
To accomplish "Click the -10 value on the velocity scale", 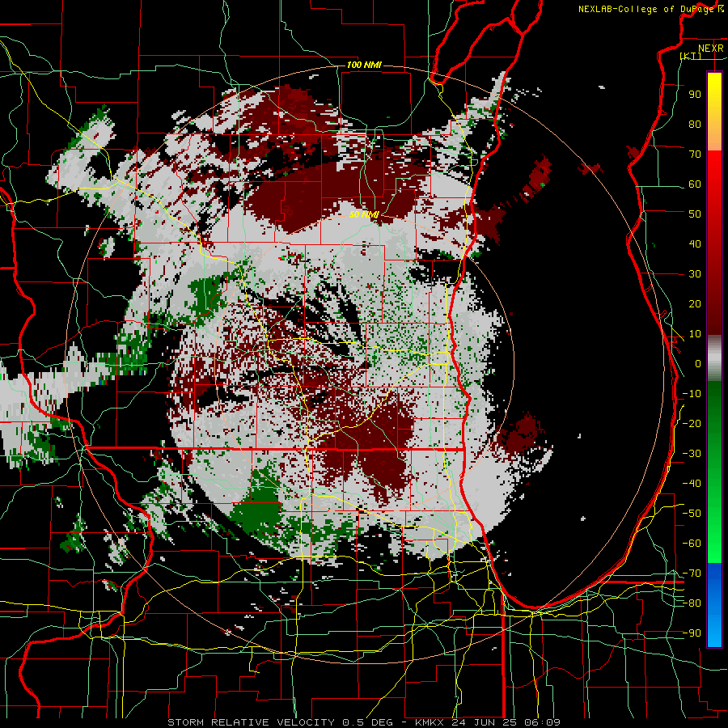I will point(692,394).
